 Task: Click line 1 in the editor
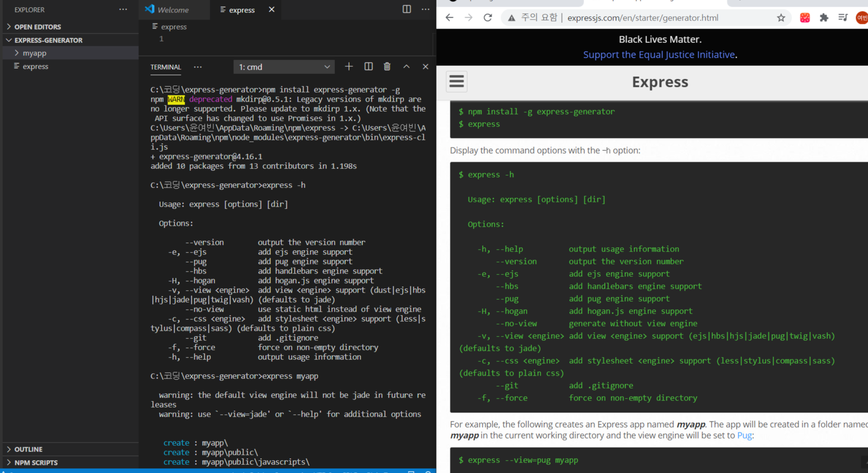(161, 39)
